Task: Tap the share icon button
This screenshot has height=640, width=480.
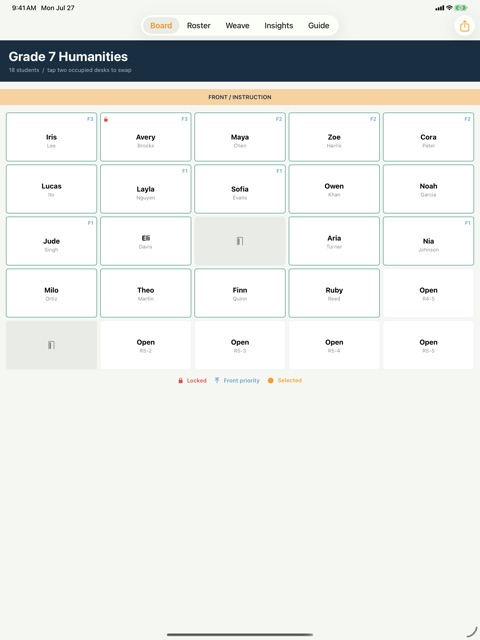Action: (x=464, y=26)
